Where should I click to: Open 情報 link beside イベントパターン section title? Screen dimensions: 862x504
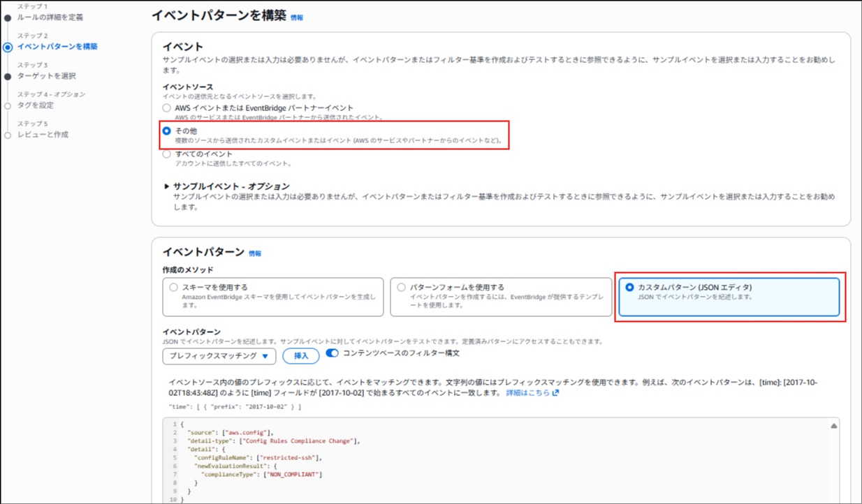(x=255, y=253)
